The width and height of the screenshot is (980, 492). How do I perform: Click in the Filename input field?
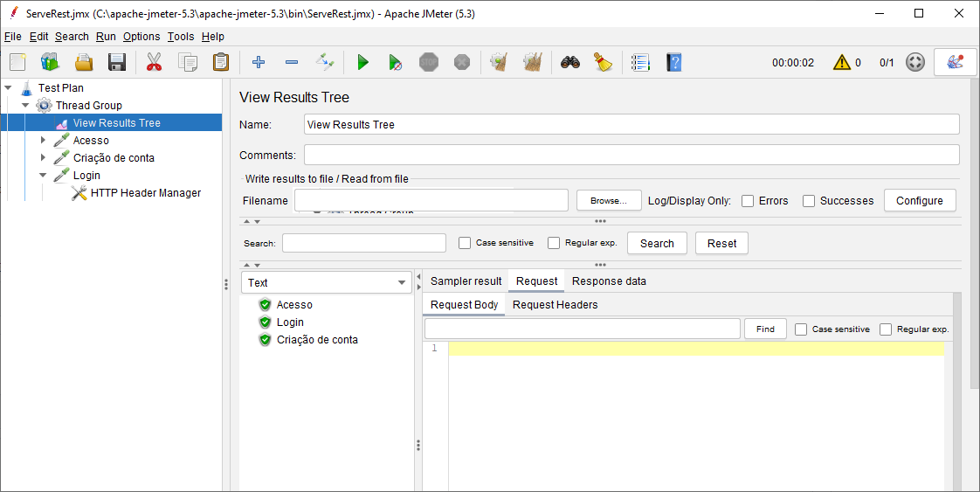[431, 201]
